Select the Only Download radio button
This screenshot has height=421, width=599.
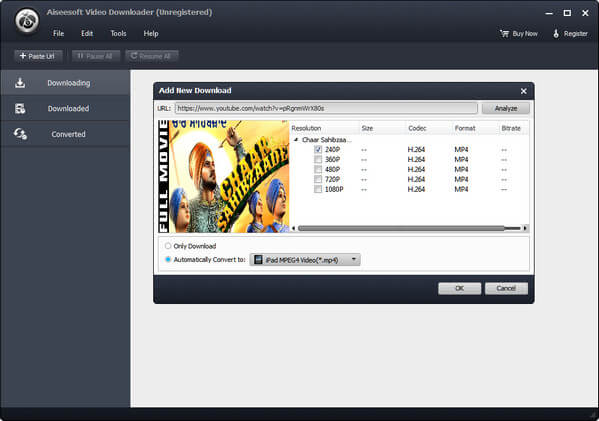coord(168,246)
